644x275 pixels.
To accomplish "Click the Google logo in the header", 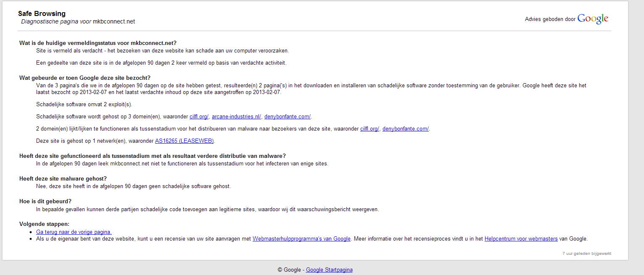I will (x=593, y=19).
